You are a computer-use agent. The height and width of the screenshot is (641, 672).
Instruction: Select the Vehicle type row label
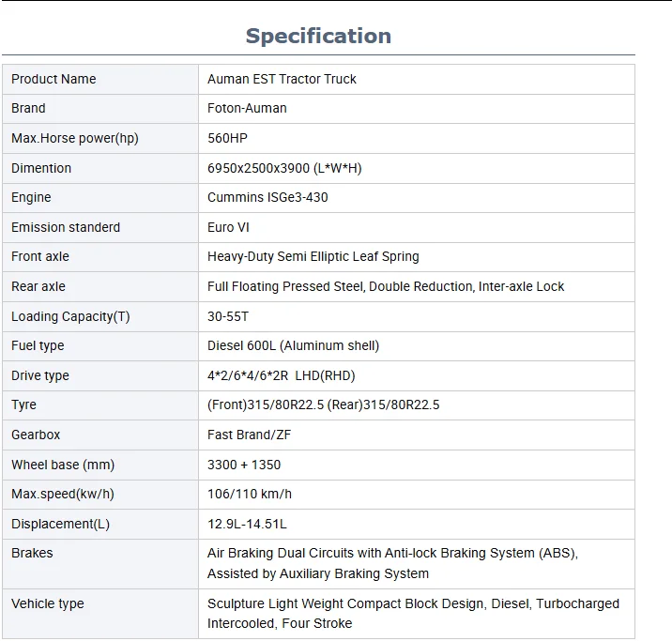(48, 603)
